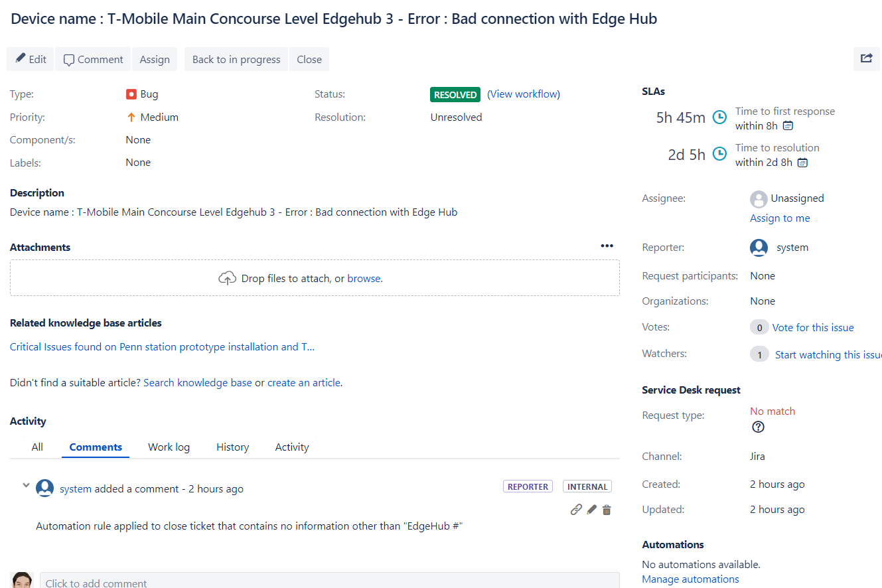The image size is (882, 588).
Task: Delete the system comment with trash icon
Action: tap(607, 510)
